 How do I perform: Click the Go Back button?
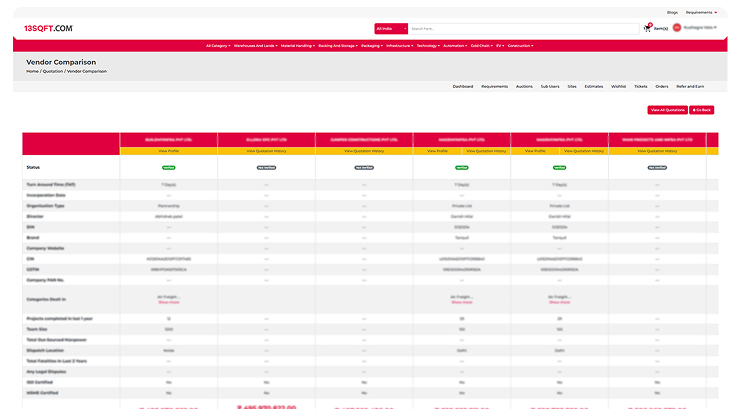click(x=701, y=110)
